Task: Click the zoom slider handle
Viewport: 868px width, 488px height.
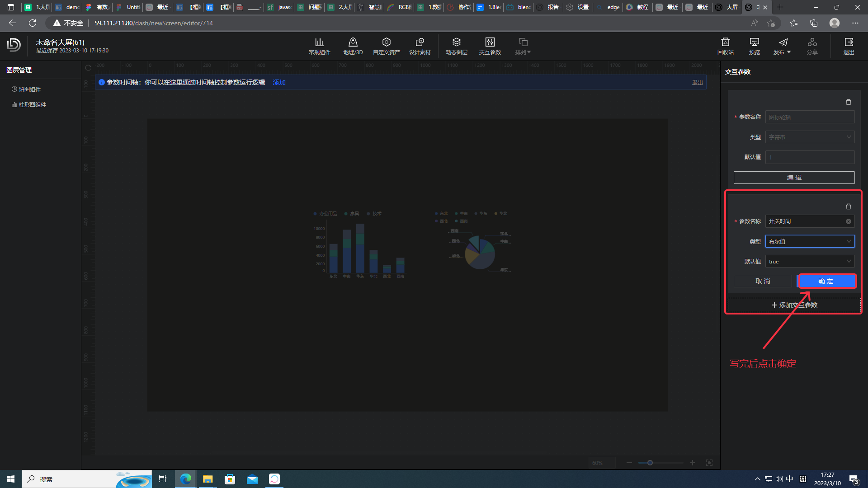Action: click(x=650, y=463)
